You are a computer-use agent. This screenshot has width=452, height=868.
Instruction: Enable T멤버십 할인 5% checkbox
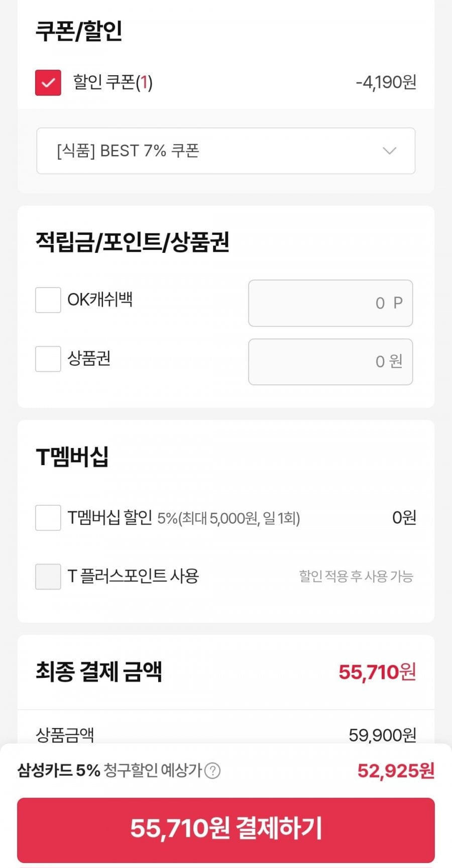pos(48,518)
